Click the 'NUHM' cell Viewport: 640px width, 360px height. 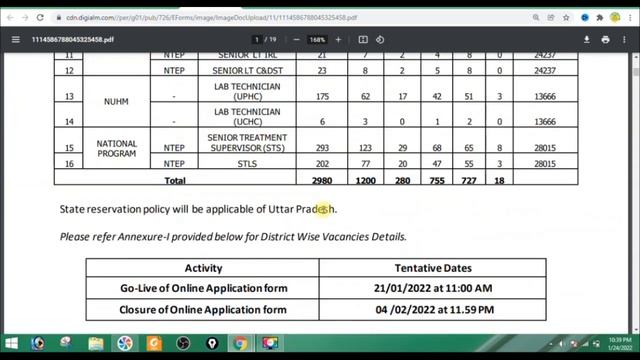(116, 102)
